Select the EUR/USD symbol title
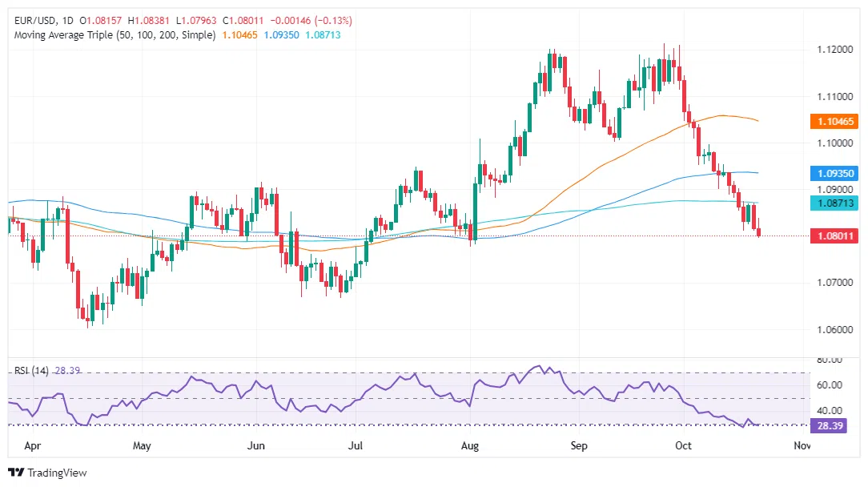 coord(35,20)
